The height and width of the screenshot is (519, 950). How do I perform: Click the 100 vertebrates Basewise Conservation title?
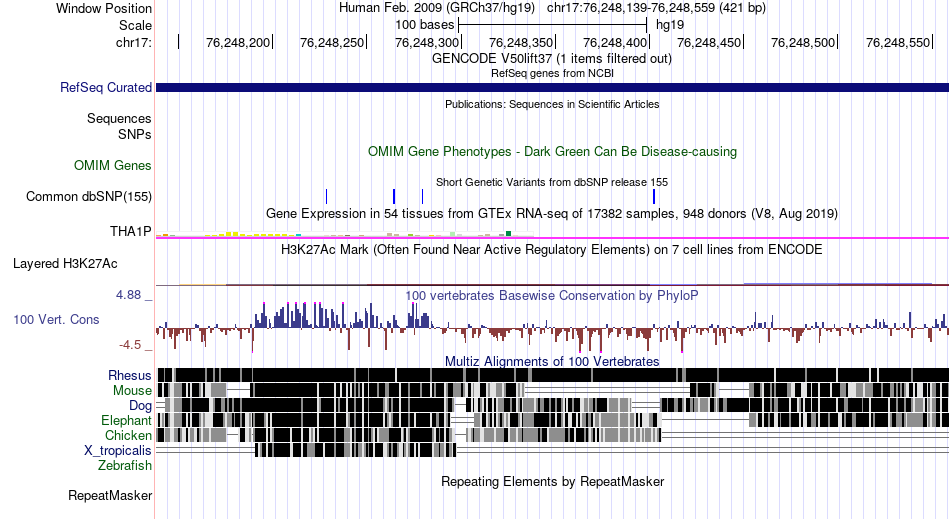tap(552, 296)
